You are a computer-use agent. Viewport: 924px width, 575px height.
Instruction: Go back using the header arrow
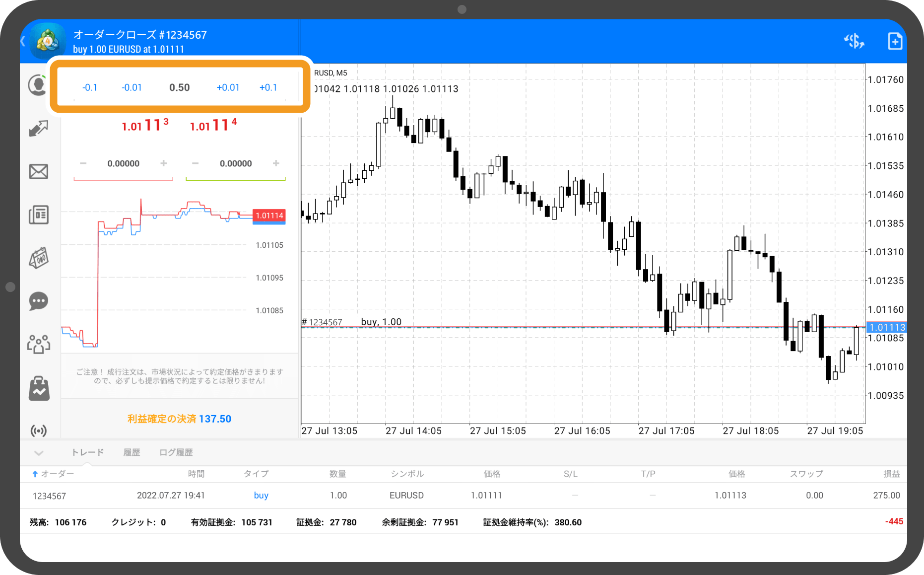[x=23, y=41]
